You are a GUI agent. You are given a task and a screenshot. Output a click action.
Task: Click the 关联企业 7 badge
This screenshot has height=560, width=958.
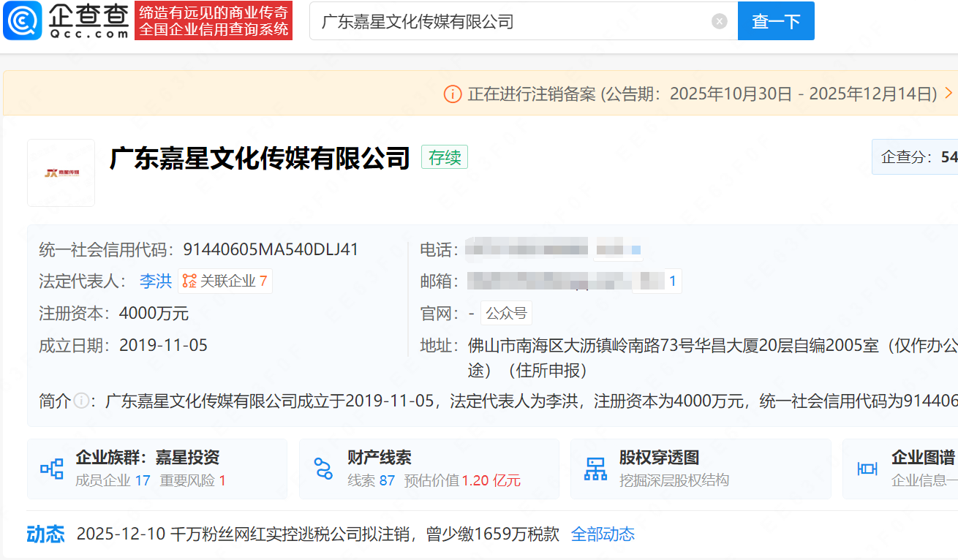[225, 281]
